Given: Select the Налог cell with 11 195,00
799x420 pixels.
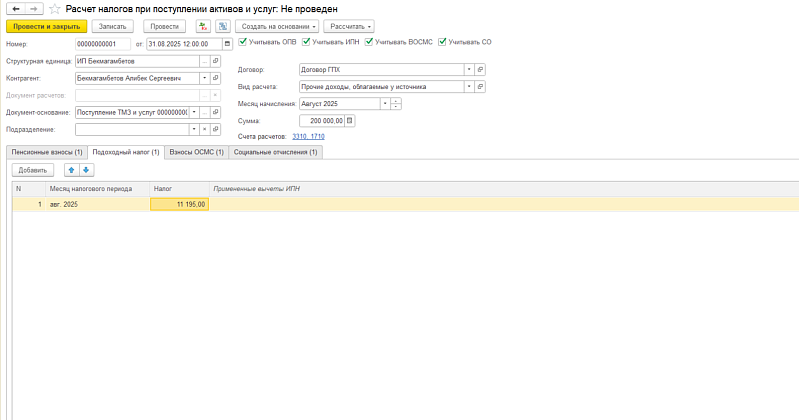Looking at the screenshot, I should pyautogui.click(x=179, y=204).
